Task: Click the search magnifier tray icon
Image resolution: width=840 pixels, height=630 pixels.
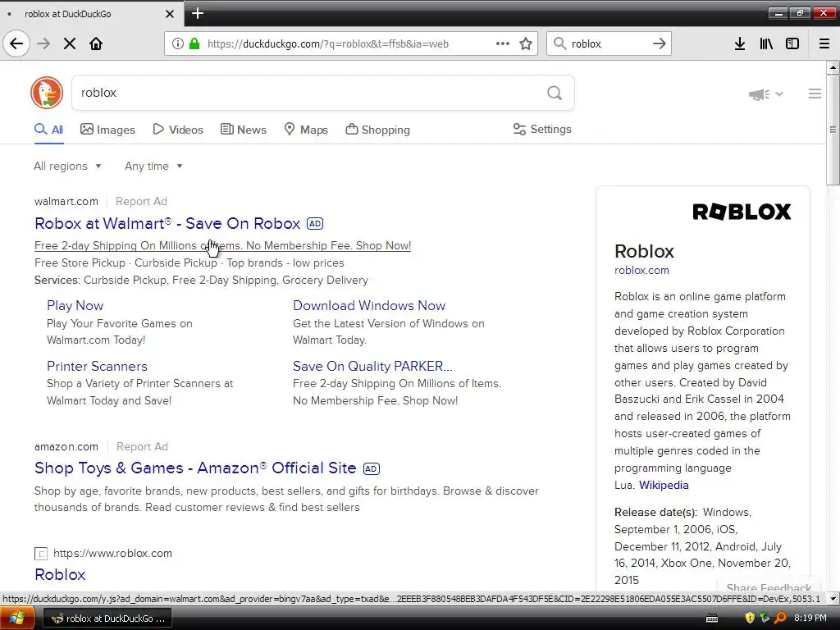Action: [780, 618]
